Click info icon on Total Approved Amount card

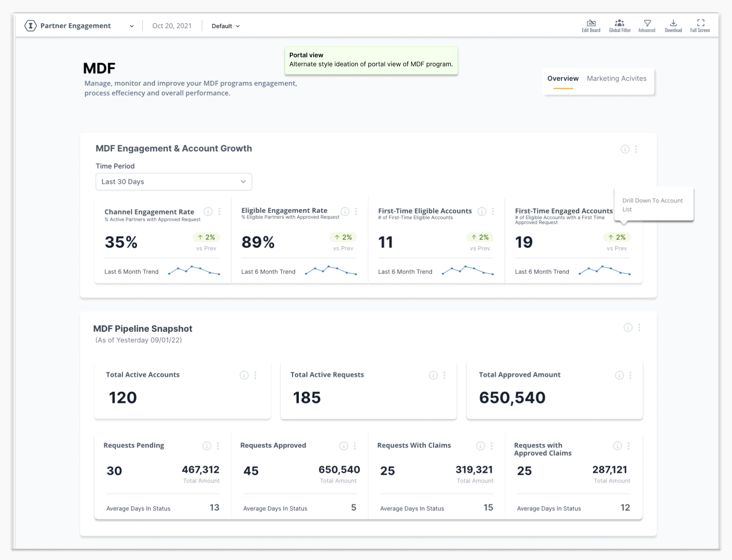coord(619,375)
